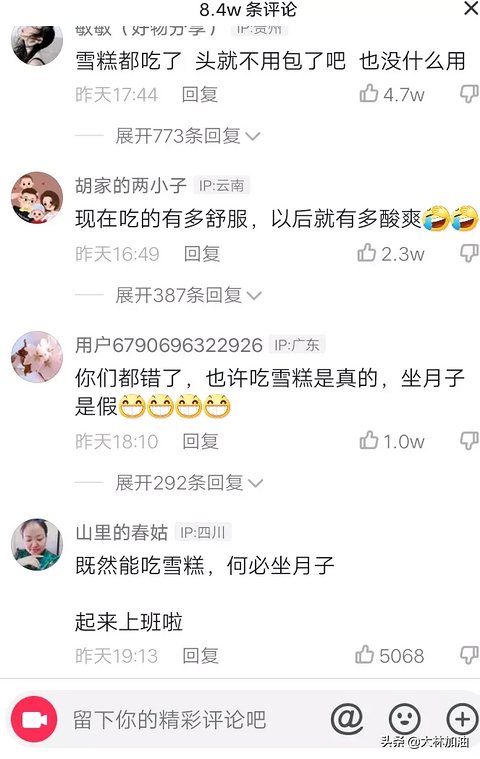
Task: Dislike the 雪糕都吃了 comment
Action: [469, 94]
